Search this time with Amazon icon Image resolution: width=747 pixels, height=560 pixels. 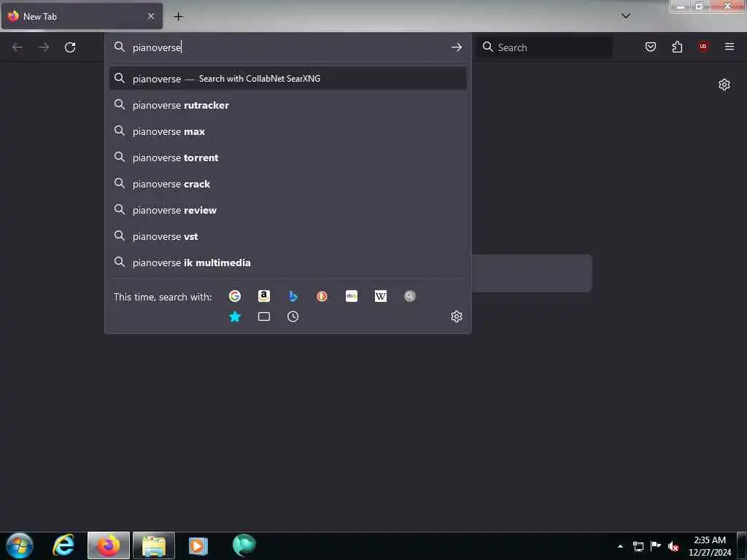[x=264, y=296]
